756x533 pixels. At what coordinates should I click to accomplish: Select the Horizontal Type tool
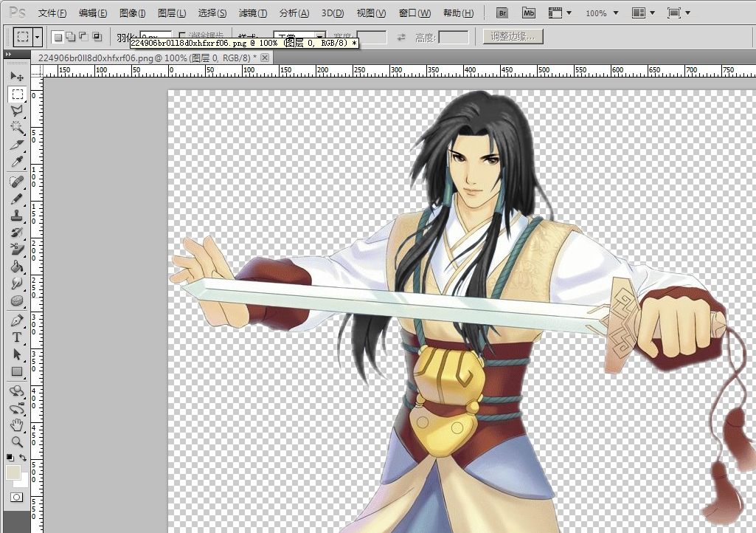pyautogui.click(x=17, y=337)
